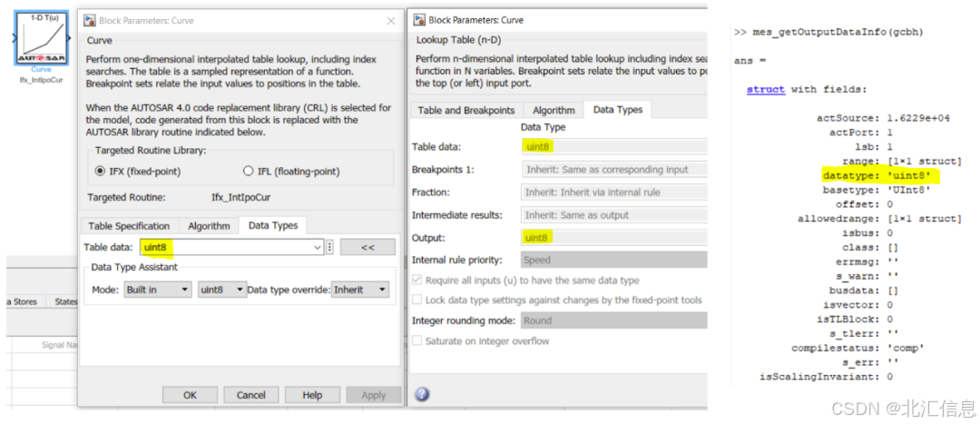Viewport: 980px width, 424px height.
Task: Switch to the Table Specification tab
Action: pos(129,226)
